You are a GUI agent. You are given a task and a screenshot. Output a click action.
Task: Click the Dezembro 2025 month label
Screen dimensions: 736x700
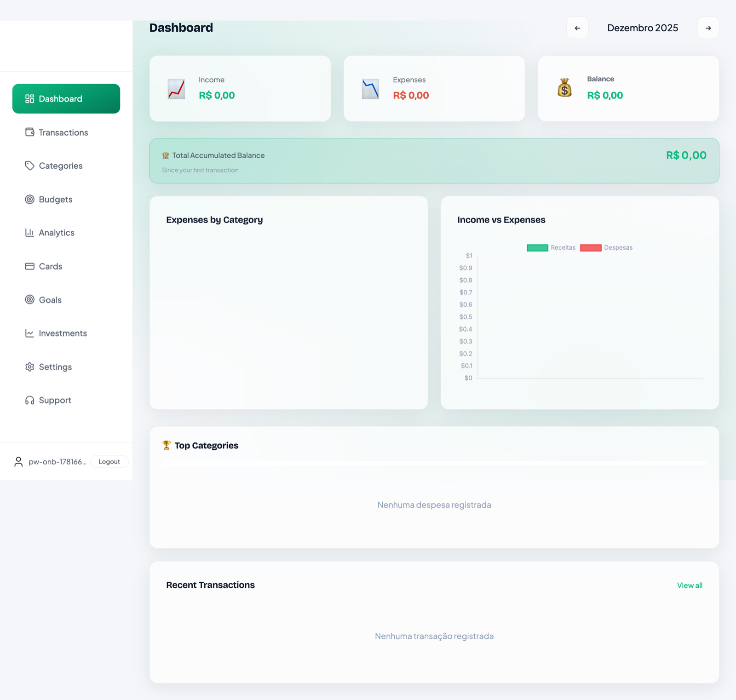(x=643, y=28)
